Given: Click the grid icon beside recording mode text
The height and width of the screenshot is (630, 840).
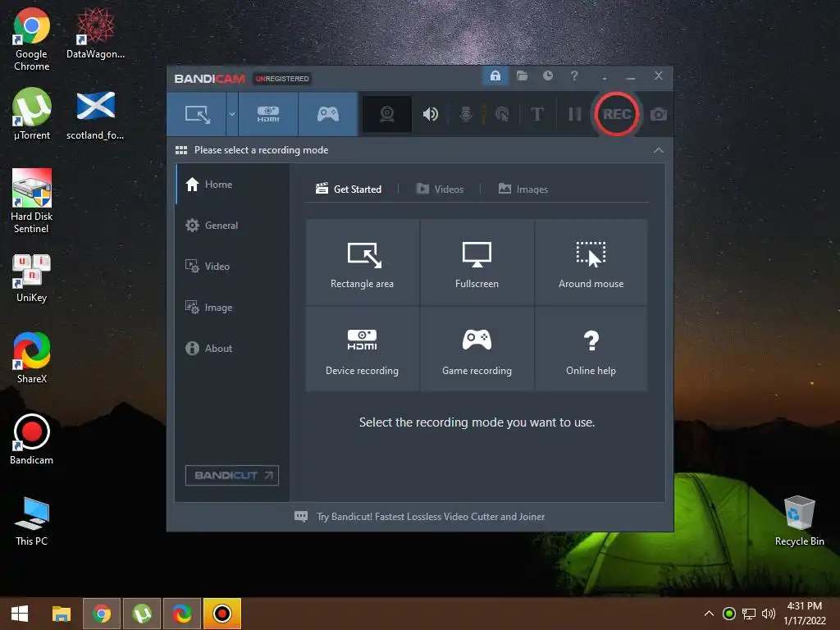Looking at the screenshot, I should (x=181, y=151).
